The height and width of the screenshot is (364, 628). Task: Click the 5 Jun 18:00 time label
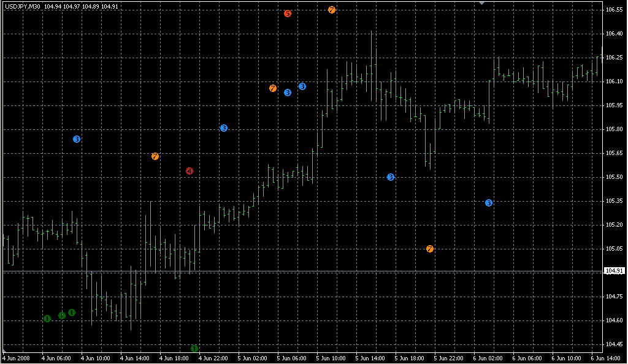pyautogui.click(x=409, y=358)
